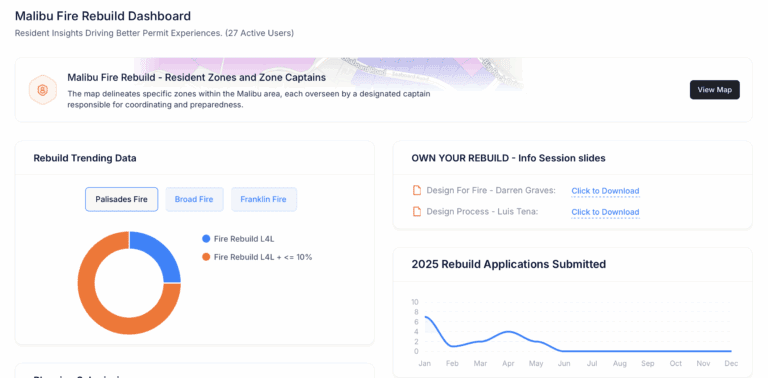Switch to the Franklin Fire tab
Viewport: 768px width, 378px height.
[x=264, y=199]
